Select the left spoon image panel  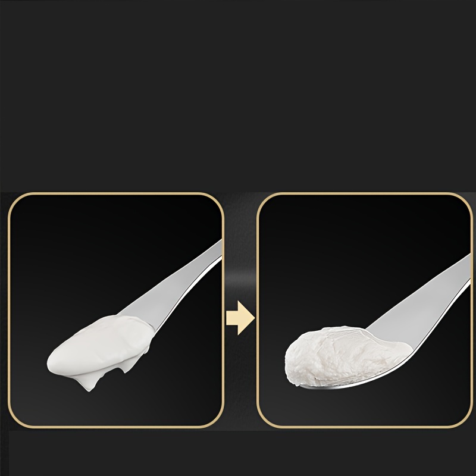pos(116,310)
